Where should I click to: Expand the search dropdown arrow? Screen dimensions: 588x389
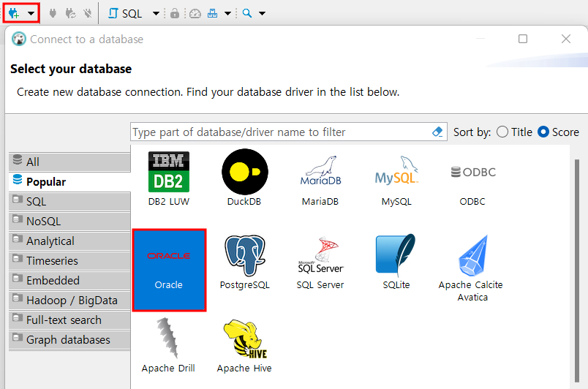point(262,13)
